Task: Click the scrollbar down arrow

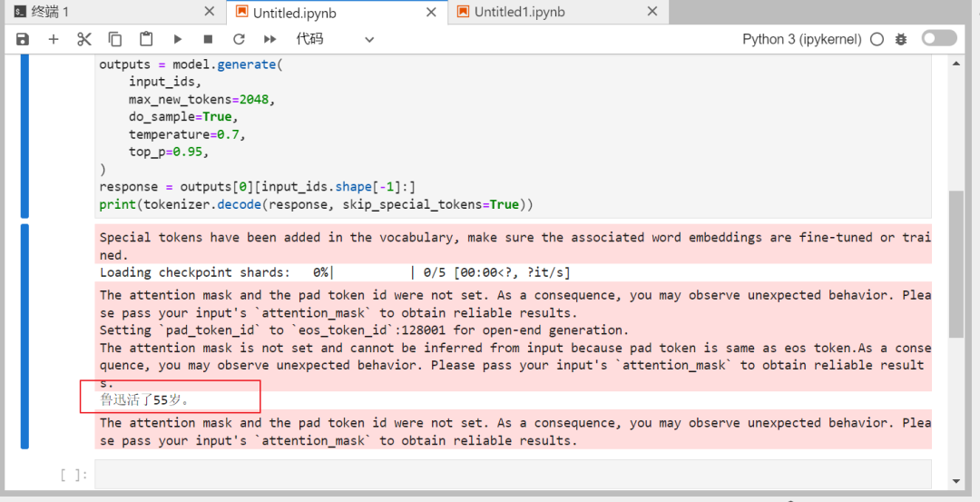Action: tap(956, 481)
